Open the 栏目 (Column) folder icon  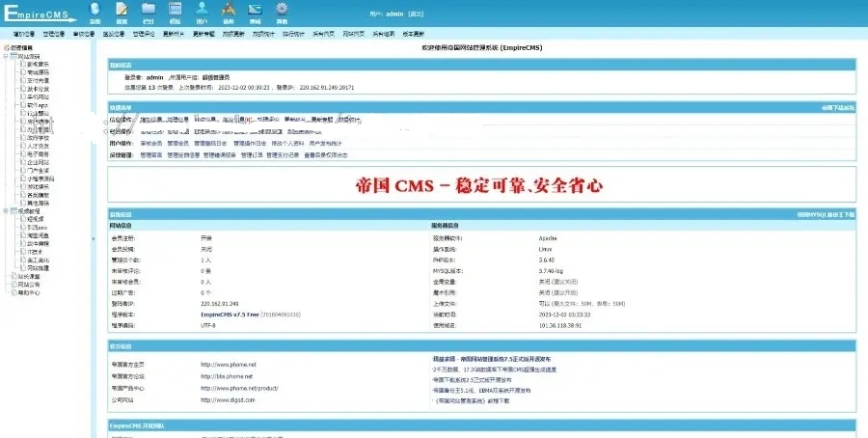coord(148,12)
